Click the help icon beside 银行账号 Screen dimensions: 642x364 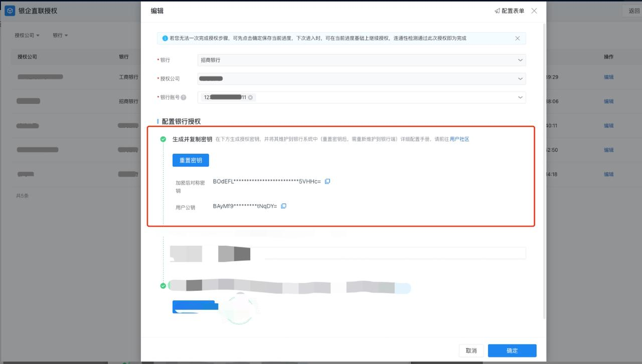coord(184,97)
